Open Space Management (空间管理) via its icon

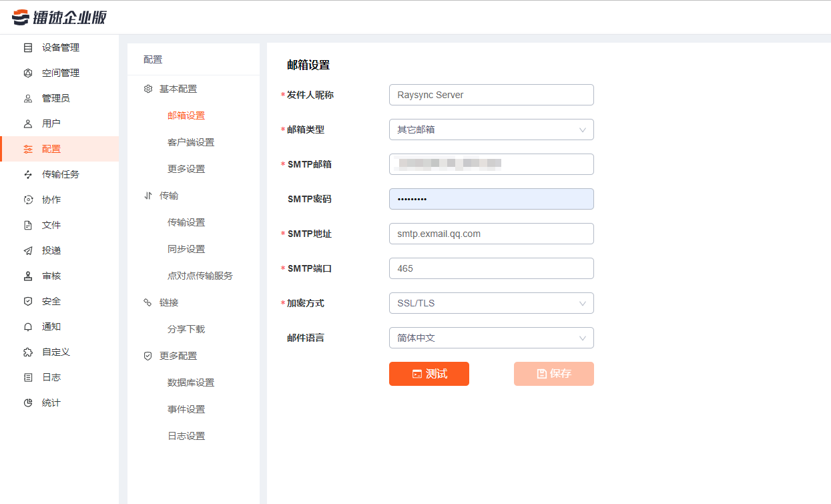28,73
